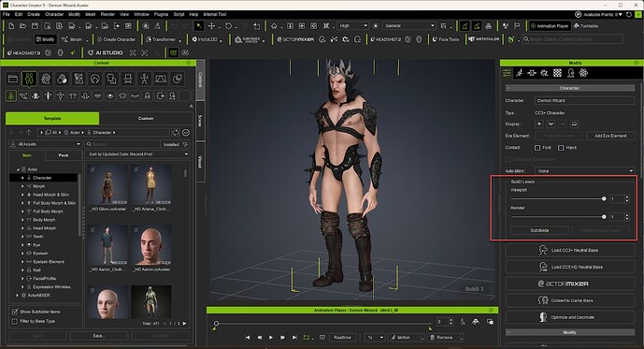Click the Add Eye Element button
Screen dimensions: 644x349
[610, 136]
